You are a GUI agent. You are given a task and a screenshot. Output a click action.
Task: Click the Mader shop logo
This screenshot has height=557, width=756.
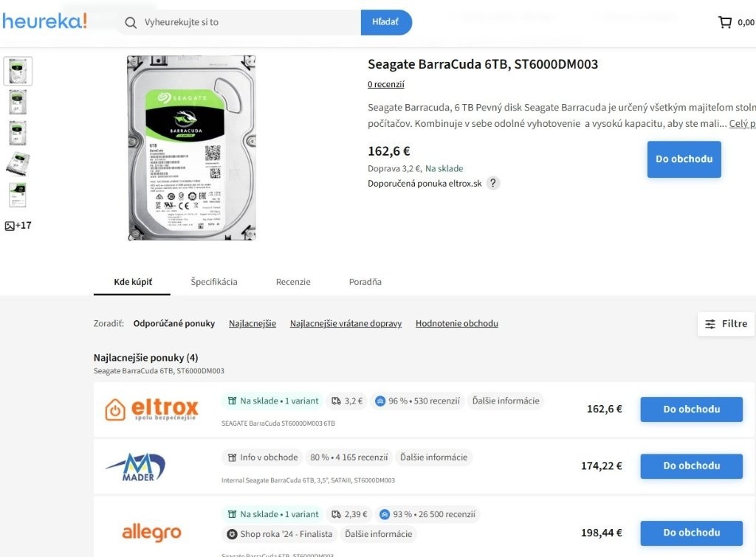pyautogui.click(x=136, y=466)
